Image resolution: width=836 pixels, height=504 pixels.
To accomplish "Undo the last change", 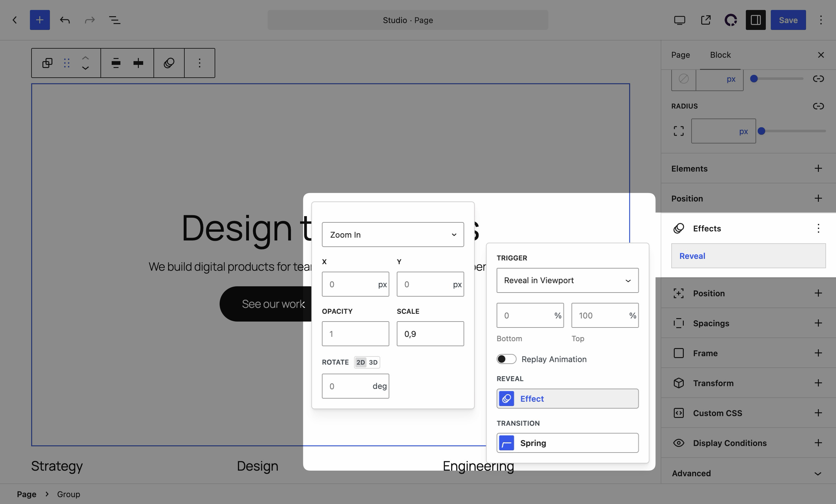I will 65,20.
